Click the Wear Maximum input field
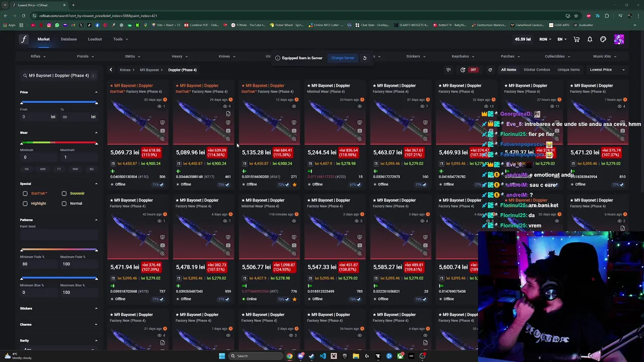This screenshot has height=362, width=644. pos(78,157)
